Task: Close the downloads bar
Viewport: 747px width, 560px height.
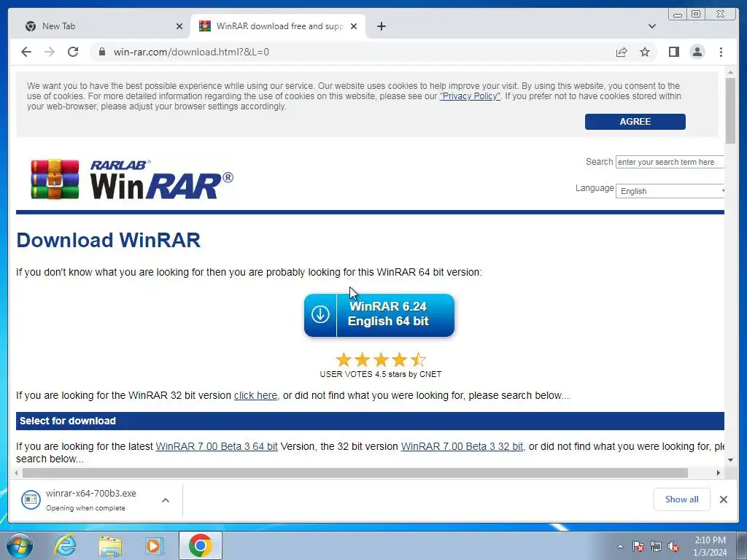Action: [723, 499]
